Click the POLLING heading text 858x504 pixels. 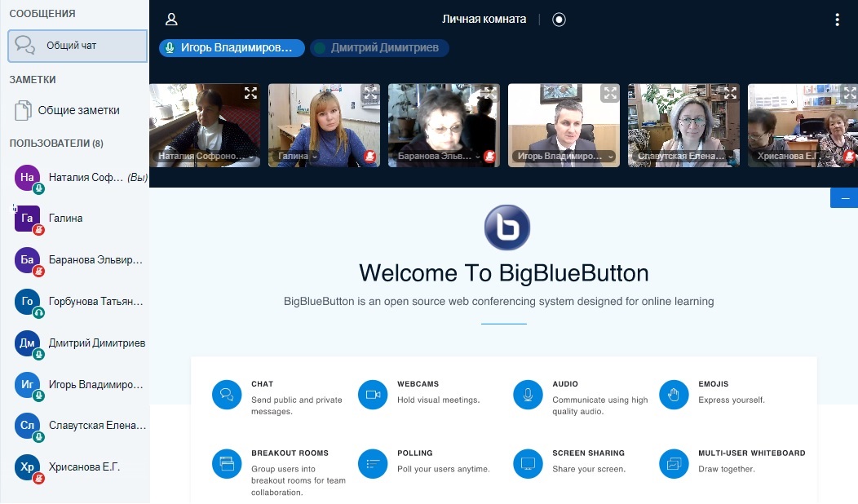click(415, 453)
